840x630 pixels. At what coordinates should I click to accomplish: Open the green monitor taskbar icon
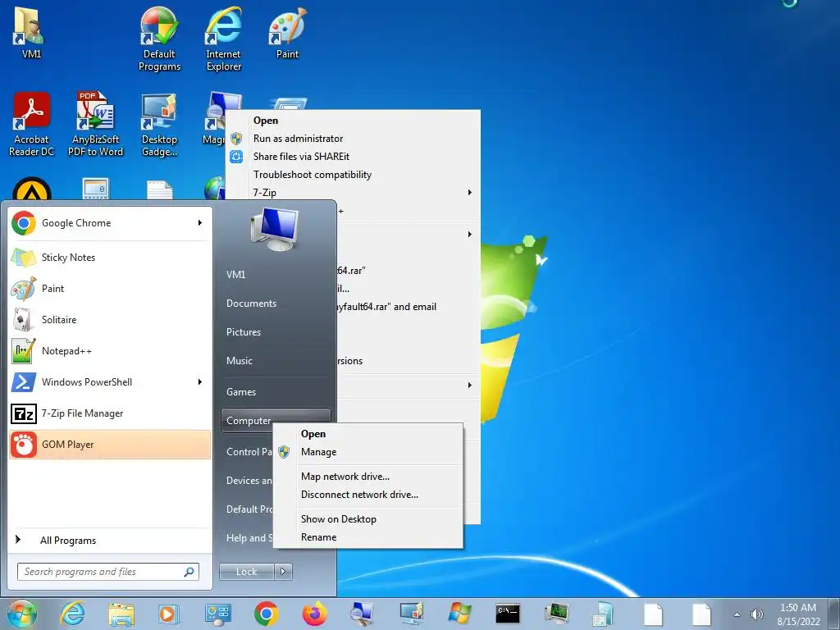coord(556,614)
